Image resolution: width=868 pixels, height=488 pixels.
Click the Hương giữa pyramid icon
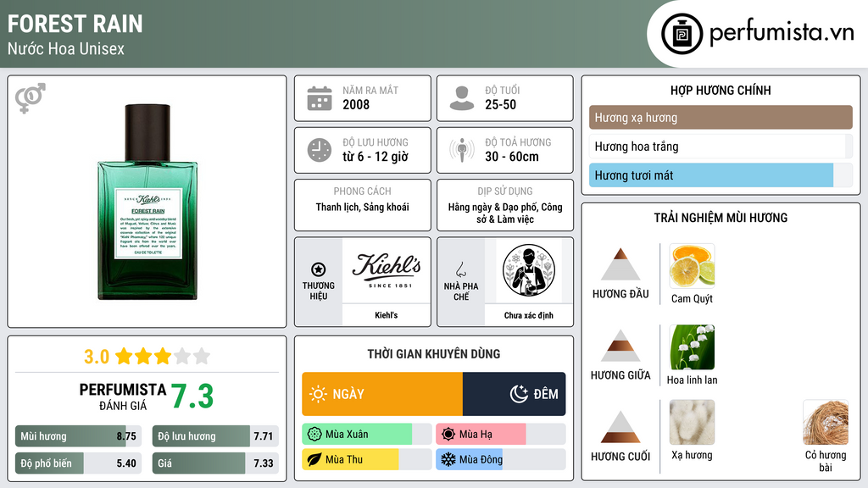620,346
